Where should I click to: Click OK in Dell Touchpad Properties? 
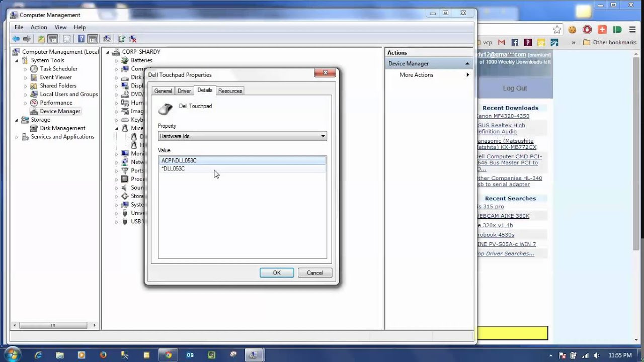click(x=277, y=273)
